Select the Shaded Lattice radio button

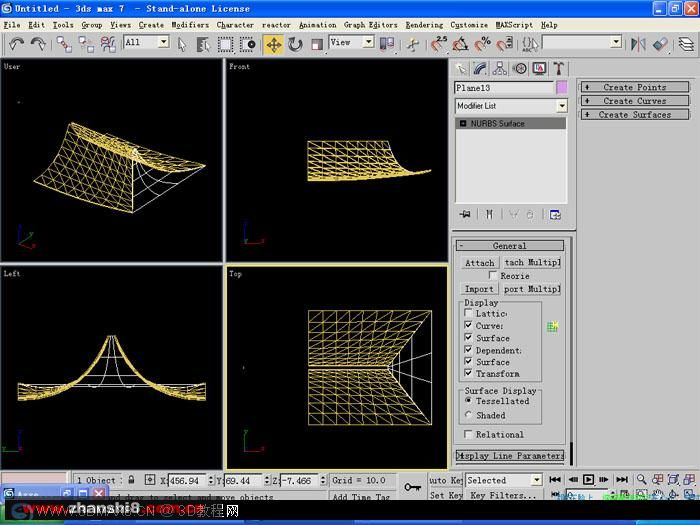tap(468, 415)
